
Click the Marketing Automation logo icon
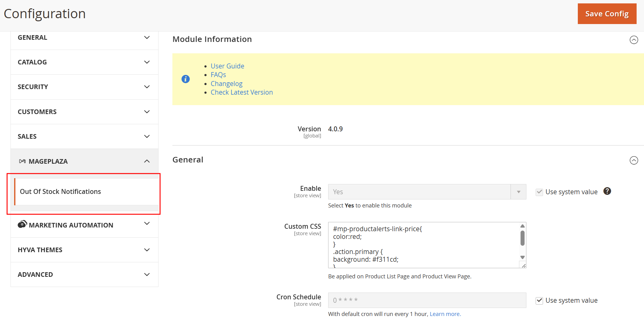22,224
